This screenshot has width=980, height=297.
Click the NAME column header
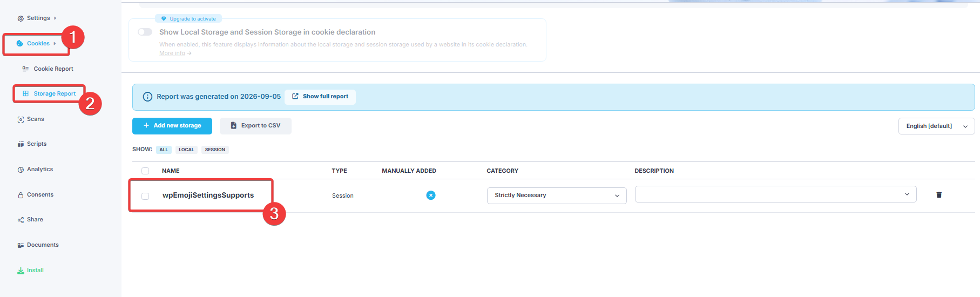(171, 171)
